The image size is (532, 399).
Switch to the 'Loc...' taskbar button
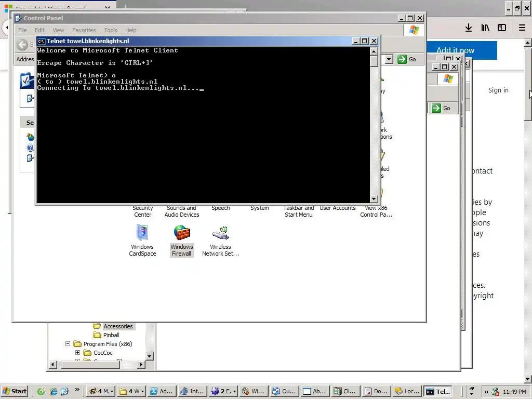point(406,391)
